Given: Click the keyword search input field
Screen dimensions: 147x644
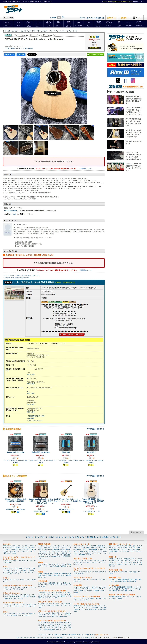Looking at the screenshot, I should click(31, 18).
